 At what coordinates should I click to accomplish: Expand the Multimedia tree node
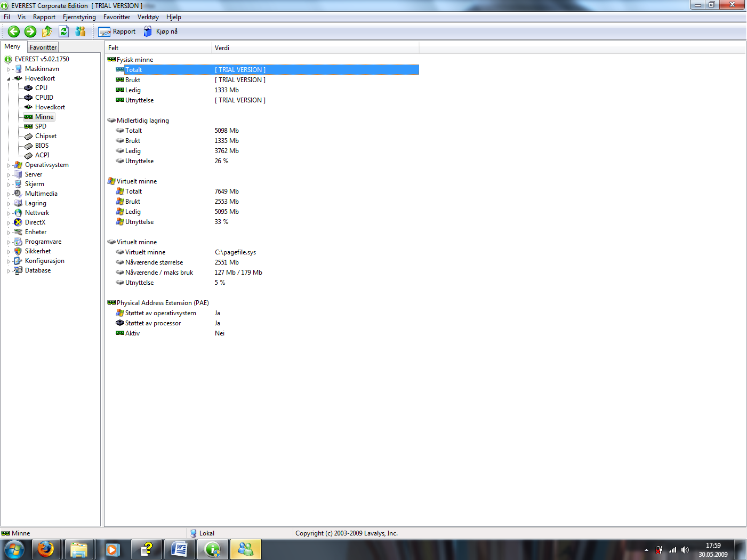[9, 194]
